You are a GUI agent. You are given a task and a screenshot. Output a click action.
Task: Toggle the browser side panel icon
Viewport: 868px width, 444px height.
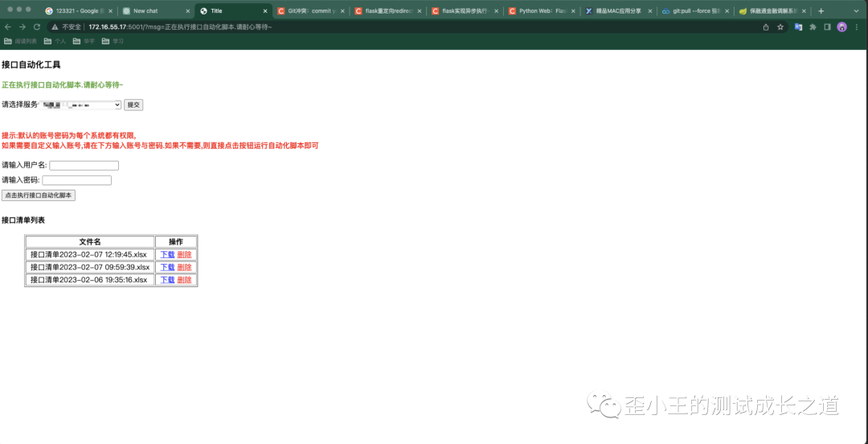(x=827, y=27)
